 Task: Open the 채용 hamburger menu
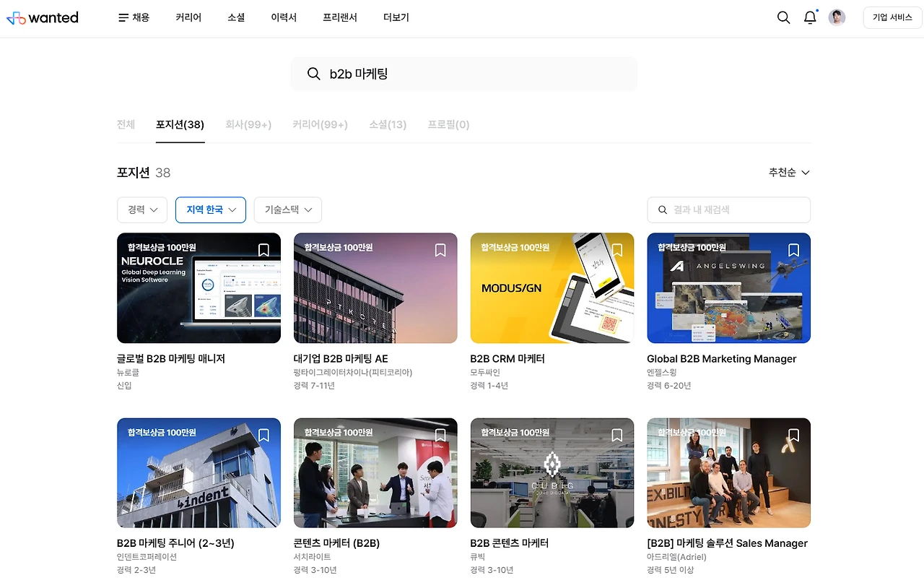point(134,17)
